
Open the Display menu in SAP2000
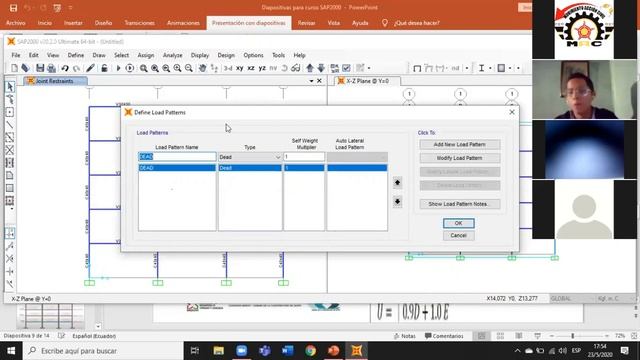coord(200,55)
